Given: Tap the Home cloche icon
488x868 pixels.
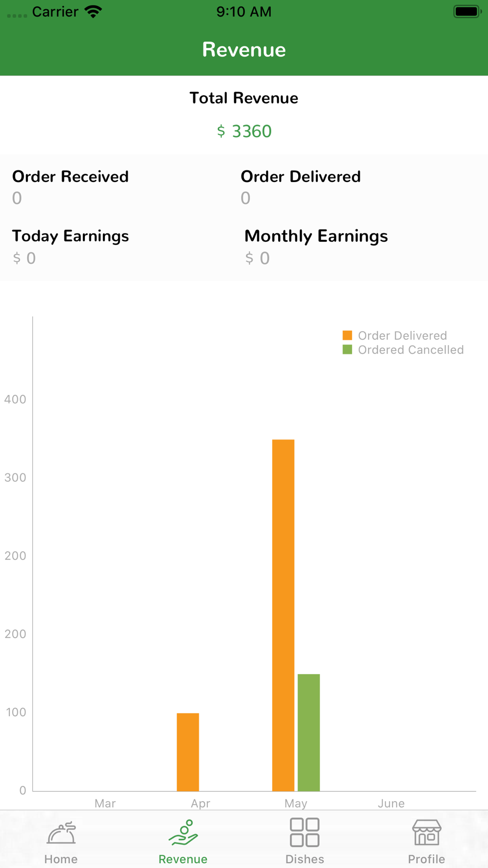Looking at the screenshot, I should pos(61,833).
